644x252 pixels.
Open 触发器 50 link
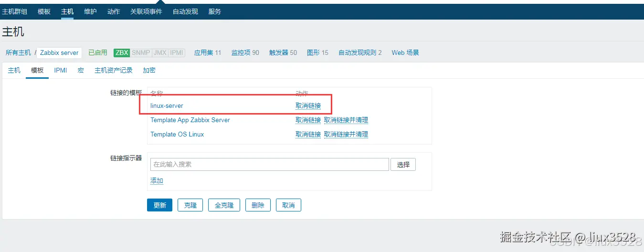[283, 52]
